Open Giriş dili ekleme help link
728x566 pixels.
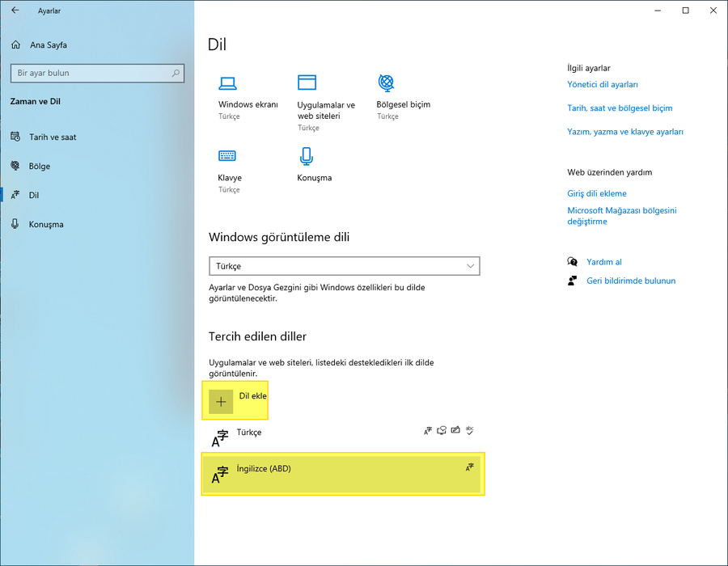(x=597, y=193)
